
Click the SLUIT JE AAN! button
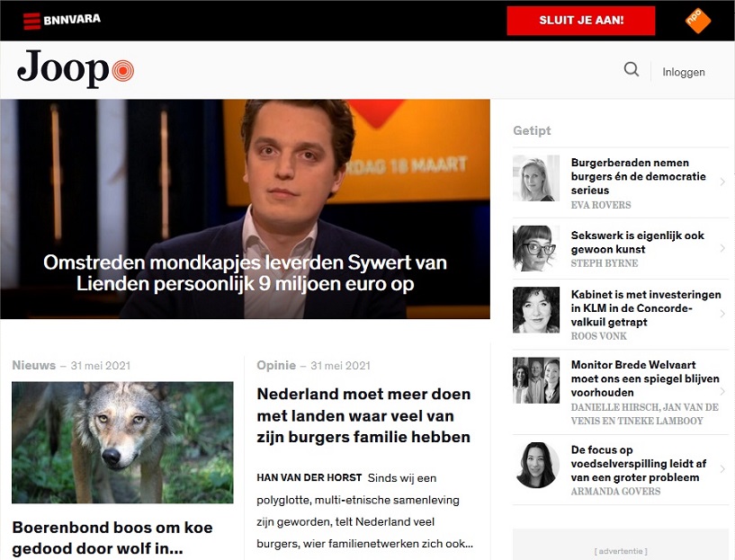point(581,21)
